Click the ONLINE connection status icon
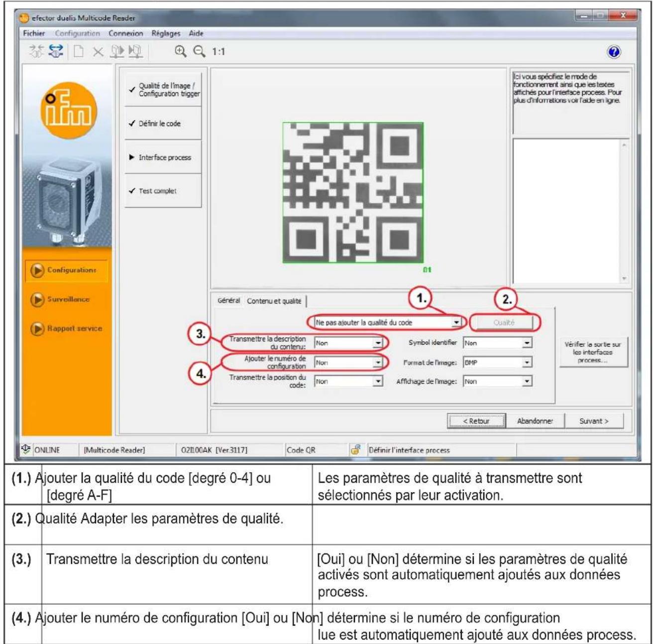The width and height of the screenshot is (653, 644). click(x=26, y=449)
